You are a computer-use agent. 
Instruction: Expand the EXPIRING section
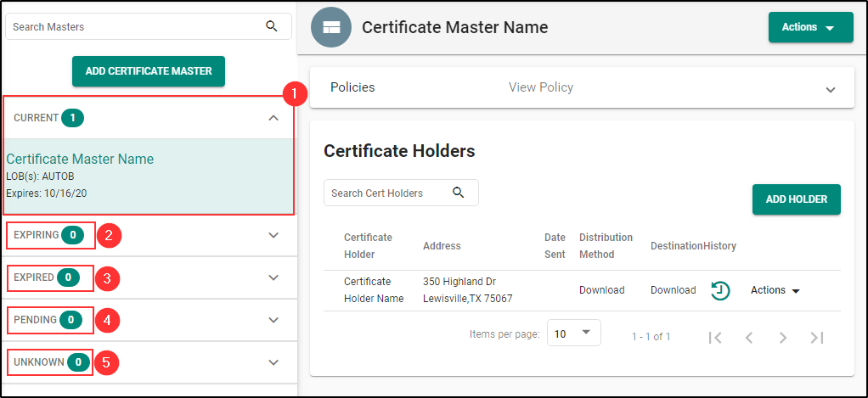(x=273, y=235)
